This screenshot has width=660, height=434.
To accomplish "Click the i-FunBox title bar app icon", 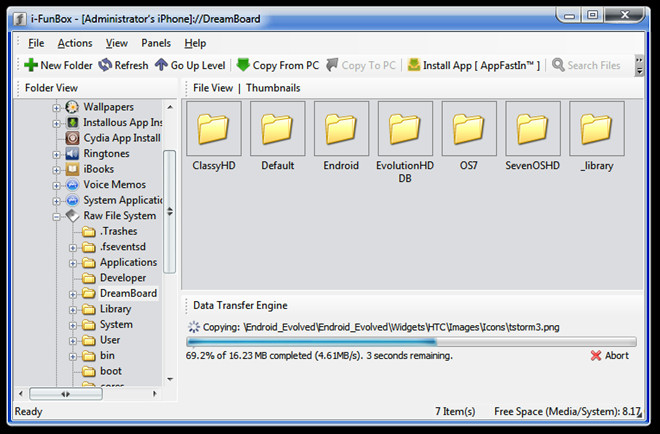I will [19, 19].
